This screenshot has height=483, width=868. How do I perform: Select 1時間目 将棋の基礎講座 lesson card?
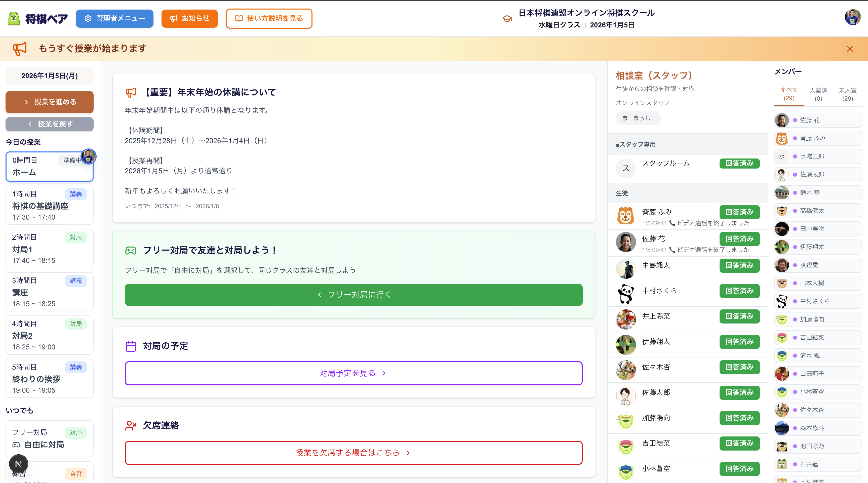(49, 206)
